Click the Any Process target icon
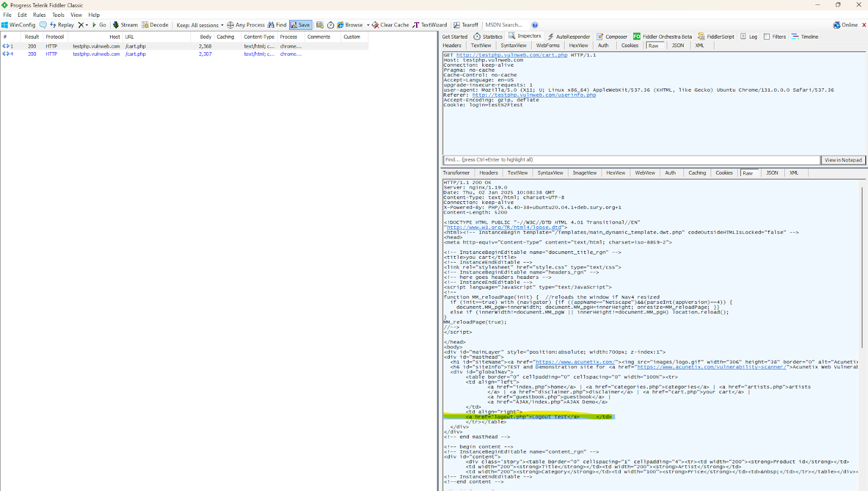This screenshot has height=491, width=868. [x=230, y=25]
